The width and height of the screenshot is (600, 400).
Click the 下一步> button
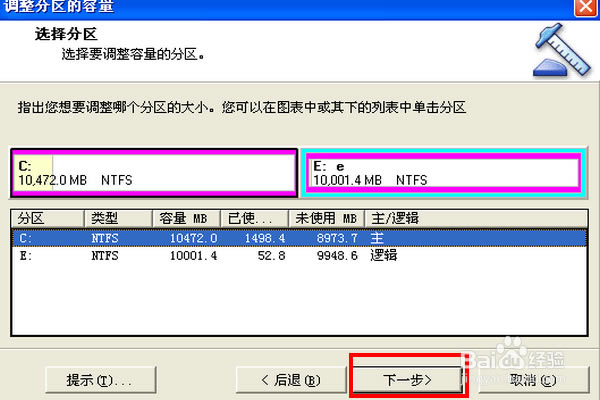407,380
